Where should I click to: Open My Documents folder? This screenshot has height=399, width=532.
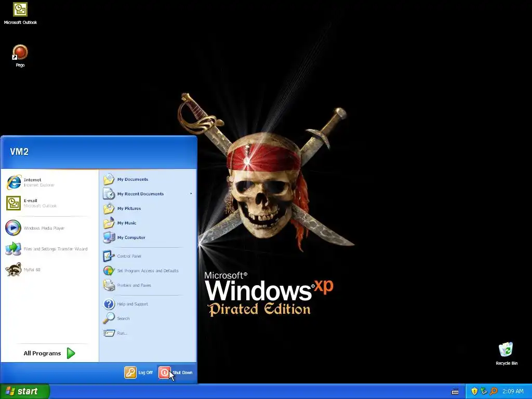tap(148, 179)
